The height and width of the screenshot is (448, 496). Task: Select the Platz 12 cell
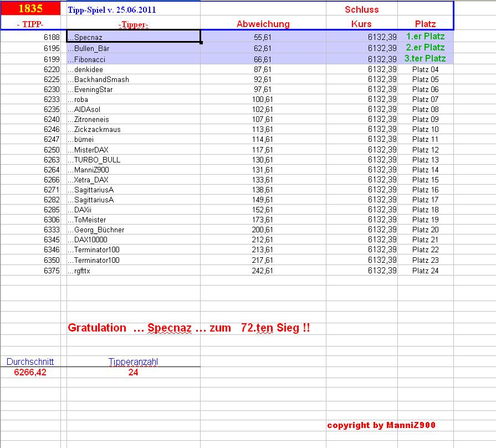[425, 150]
